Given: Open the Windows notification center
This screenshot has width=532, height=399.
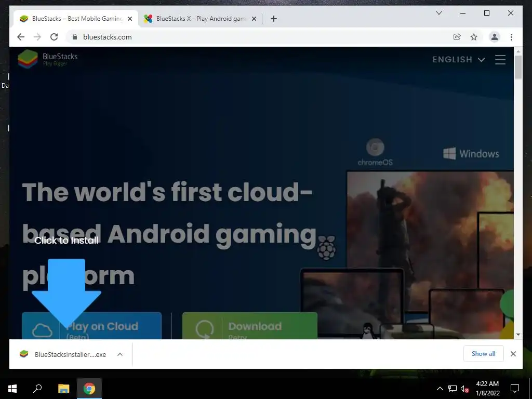Looking at the screenshot, I should pyautogui.click(x=515, y=389).
